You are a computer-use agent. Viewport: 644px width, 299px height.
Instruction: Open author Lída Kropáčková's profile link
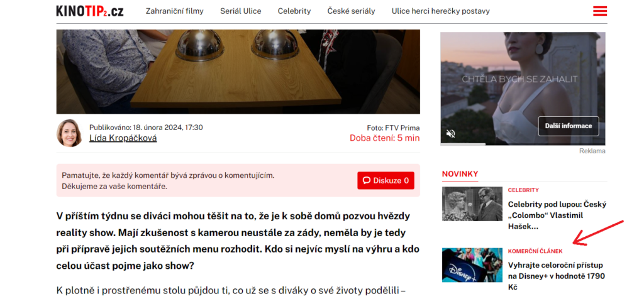(123, 138)
